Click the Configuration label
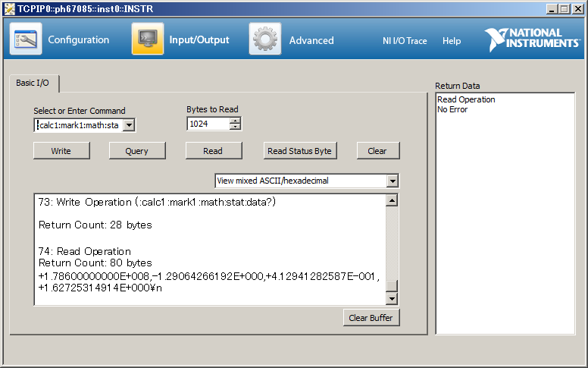The image size is (588, 368). pyautogui.click(x=78, y=39)
